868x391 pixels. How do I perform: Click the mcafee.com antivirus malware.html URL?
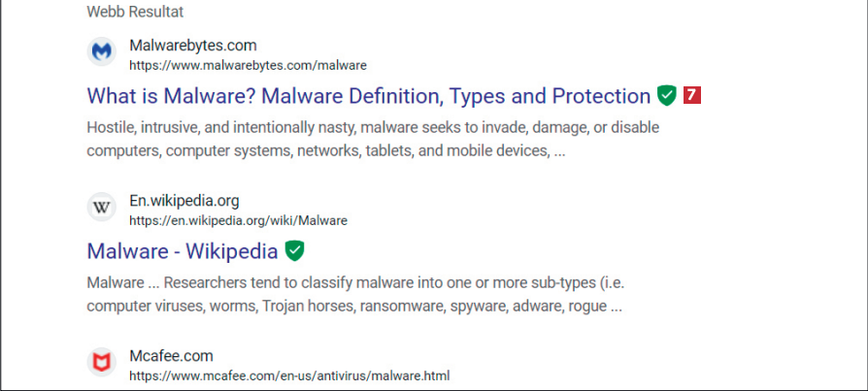[289, 375]
